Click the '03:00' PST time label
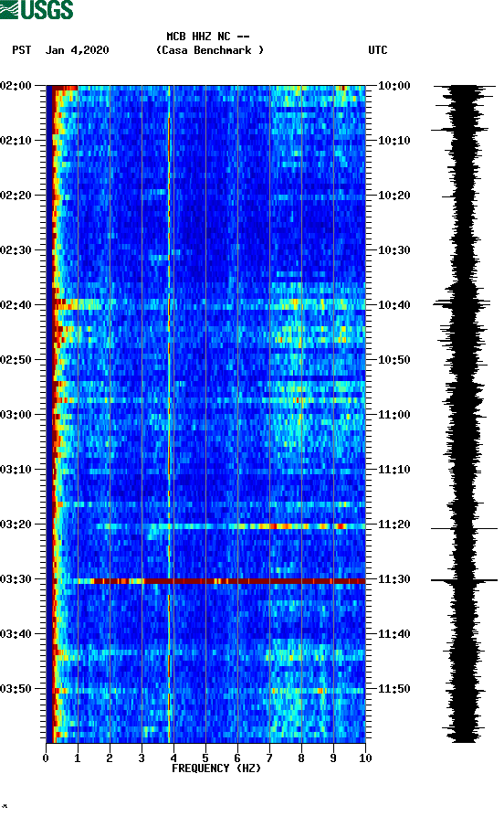Viewport: 504px width, 816px height. pos(16,415)
